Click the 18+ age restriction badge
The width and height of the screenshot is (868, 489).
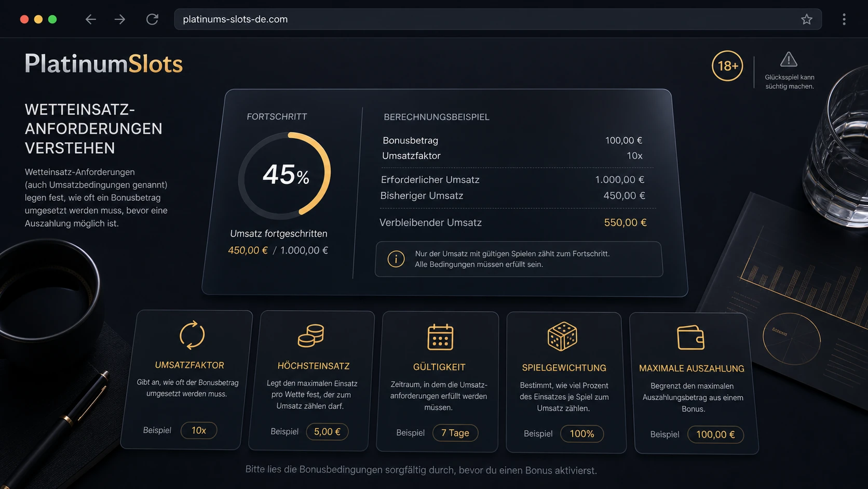pos(727,65)
